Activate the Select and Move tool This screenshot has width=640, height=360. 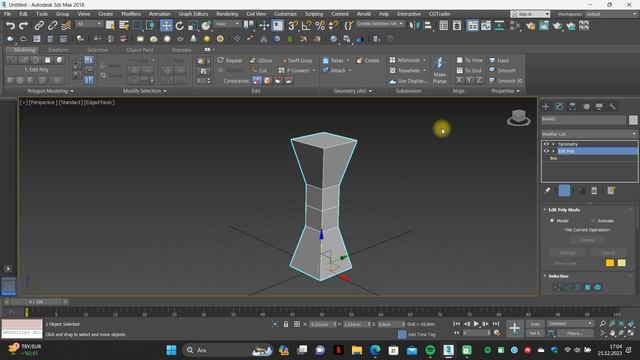pyautogui.click(x=166, y=26)
